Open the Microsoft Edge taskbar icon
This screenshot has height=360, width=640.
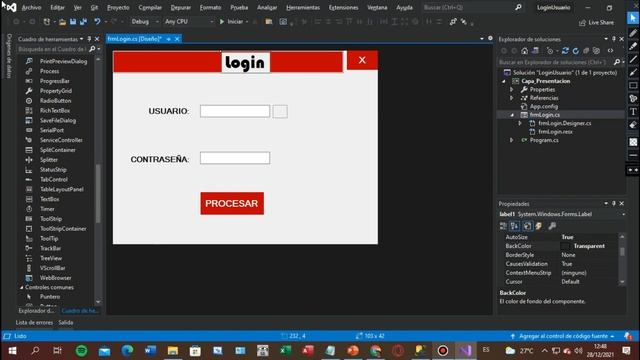click(127, 351)
